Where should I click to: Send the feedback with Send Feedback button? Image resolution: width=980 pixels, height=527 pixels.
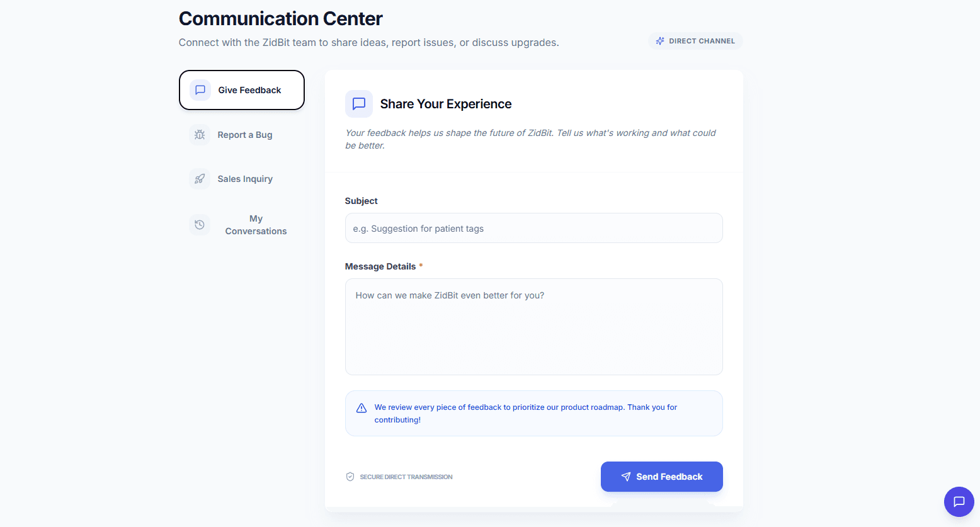pyautogui.click(x=662, y=477)
